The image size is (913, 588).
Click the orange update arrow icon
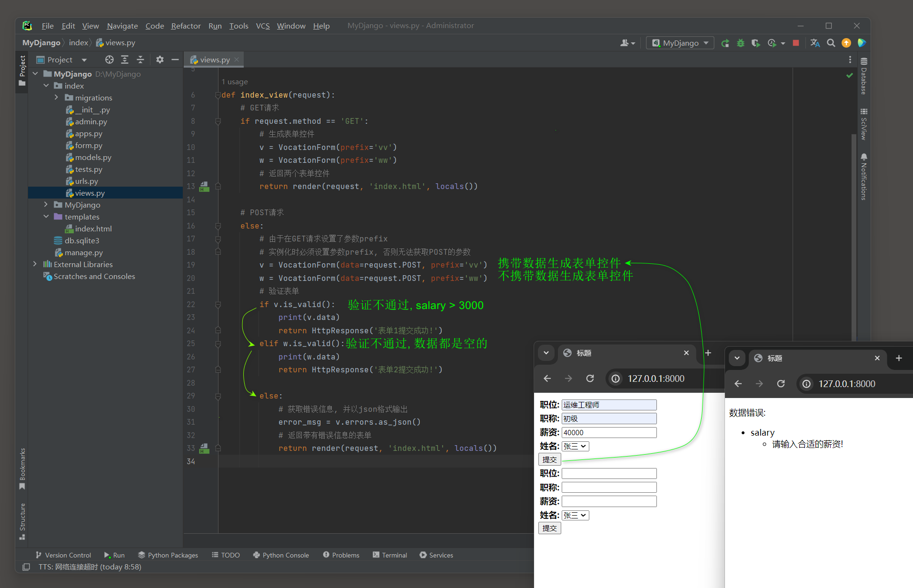(x=846, y=43)
